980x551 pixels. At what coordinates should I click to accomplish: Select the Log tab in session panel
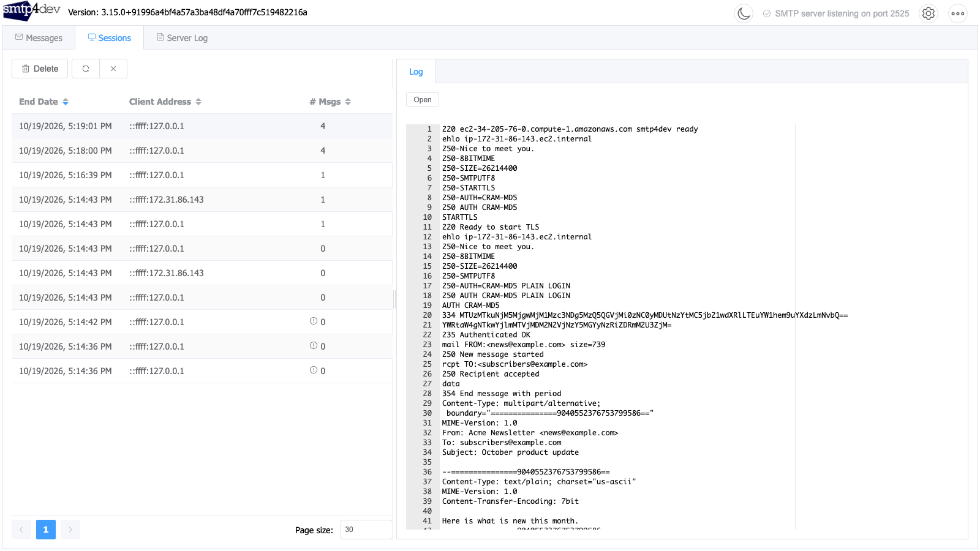(x=416, y=72)
